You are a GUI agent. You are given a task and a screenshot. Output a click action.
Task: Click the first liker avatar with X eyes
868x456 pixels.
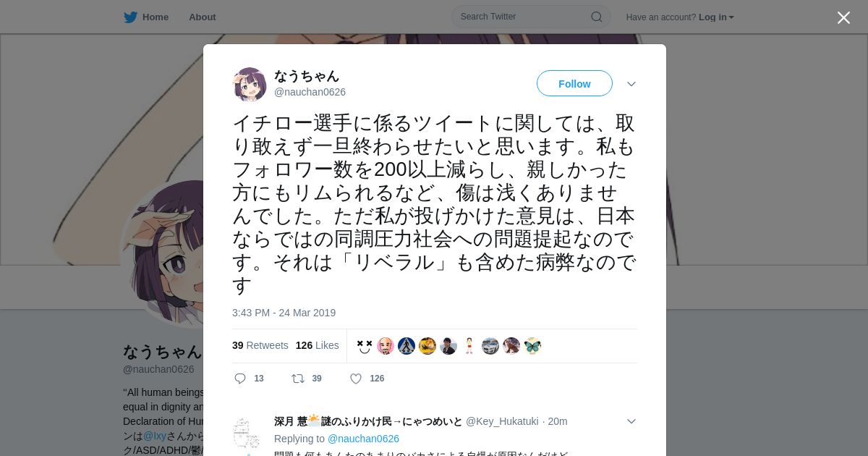pyautogui.click(x=365, y=346)
